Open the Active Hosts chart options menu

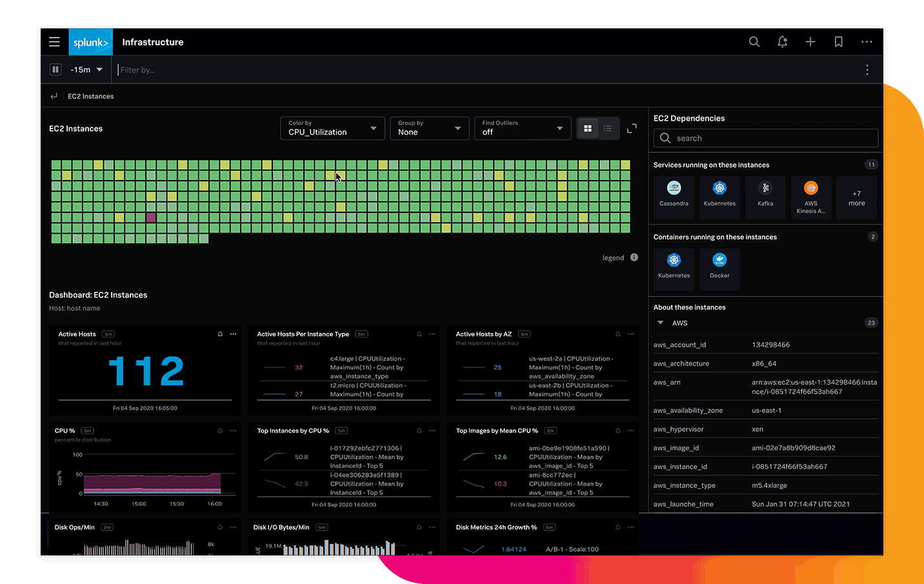click(x=234, y=334)
